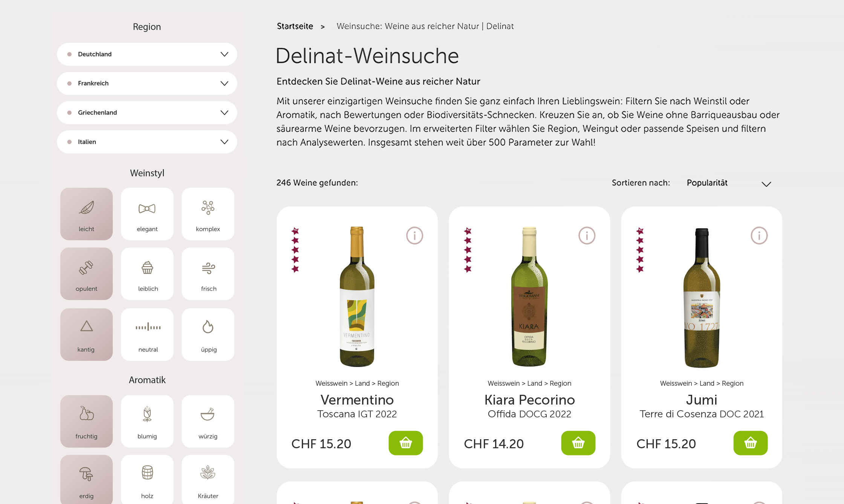Select the holz barrel aroma icon
The image size is (844, 504).
click(x=147, y=473)
